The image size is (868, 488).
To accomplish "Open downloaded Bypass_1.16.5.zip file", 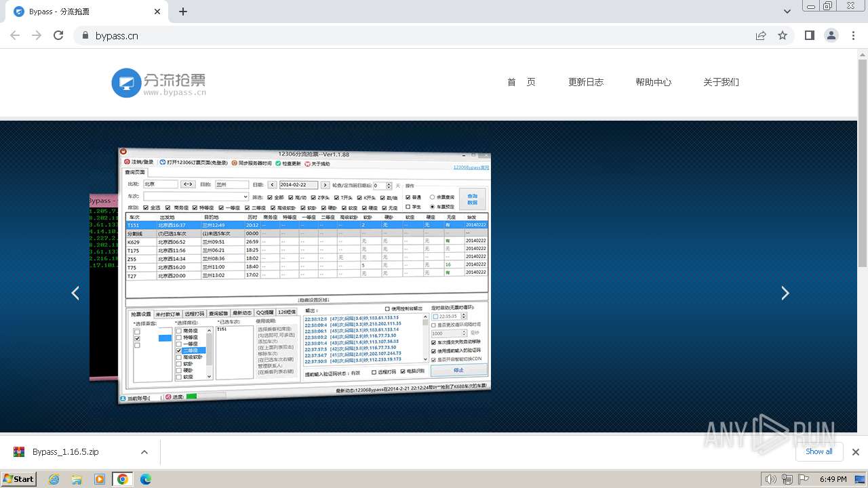I will point(66,452).
